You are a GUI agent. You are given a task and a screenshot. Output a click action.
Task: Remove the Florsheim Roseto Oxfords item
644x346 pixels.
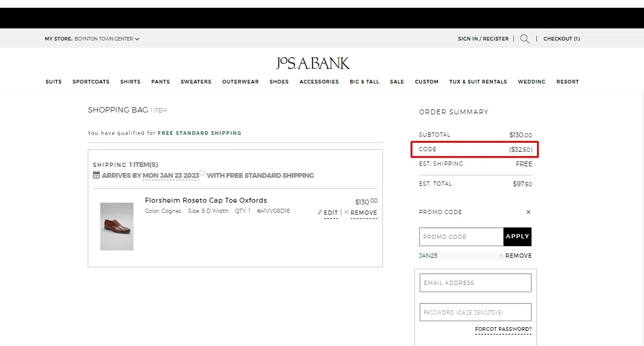(x=363, y=213)
